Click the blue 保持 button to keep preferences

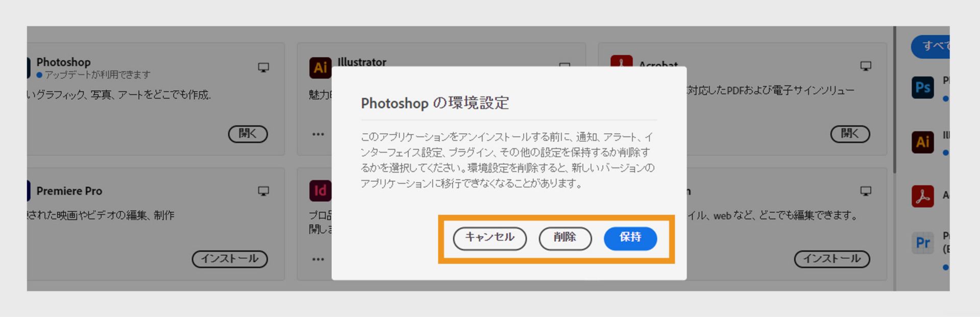[x=630, y=238]
